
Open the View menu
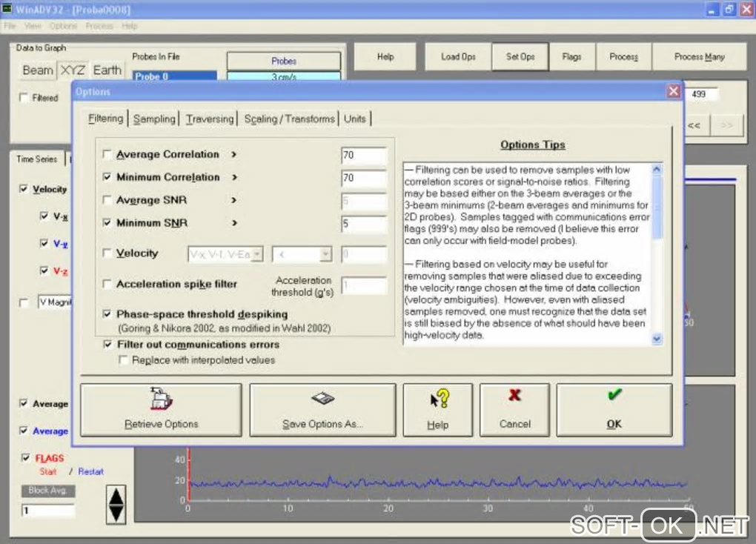click(x=33, y=26)
